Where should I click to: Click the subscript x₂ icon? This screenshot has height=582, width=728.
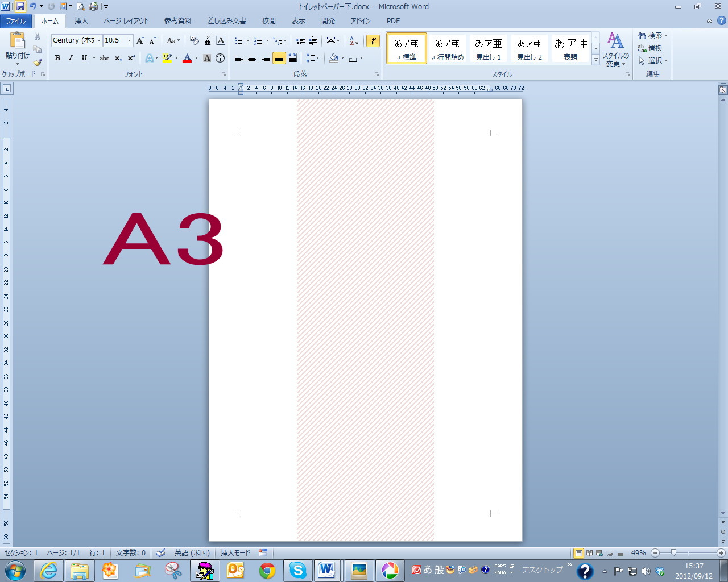click(x=118, y=58)
